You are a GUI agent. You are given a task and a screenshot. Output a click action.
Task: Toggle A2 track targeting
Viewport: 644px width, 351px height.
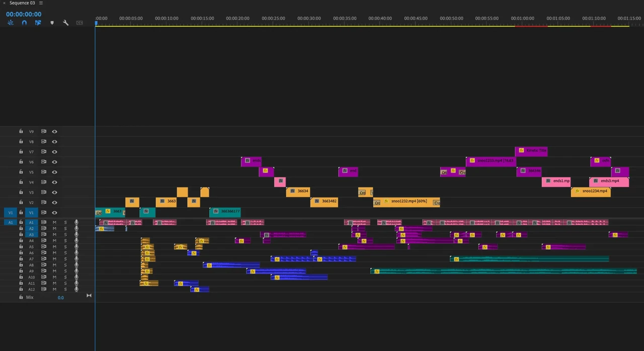coord(31,228)
